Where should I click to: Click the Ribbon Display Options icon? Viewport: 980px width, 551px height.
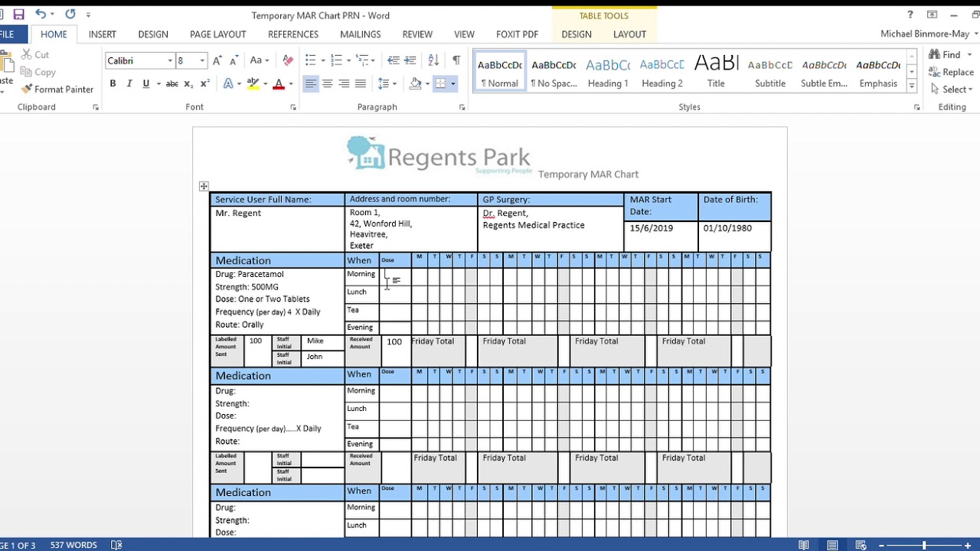932,15
